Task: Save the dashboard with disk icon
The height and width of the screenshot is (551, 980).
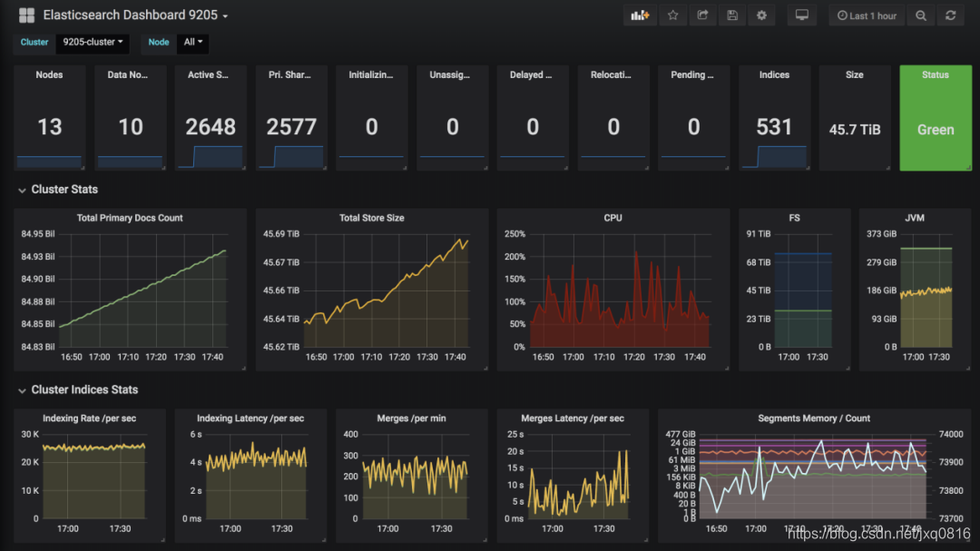Action: [x=732, y=15]
